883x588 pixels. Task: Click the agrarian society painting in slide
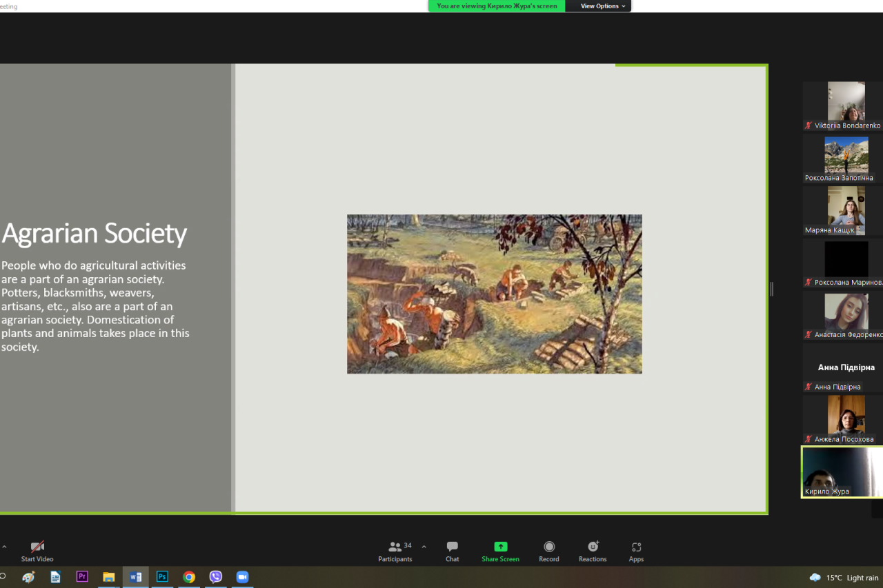pyautogui.click(x=494, y=294)
